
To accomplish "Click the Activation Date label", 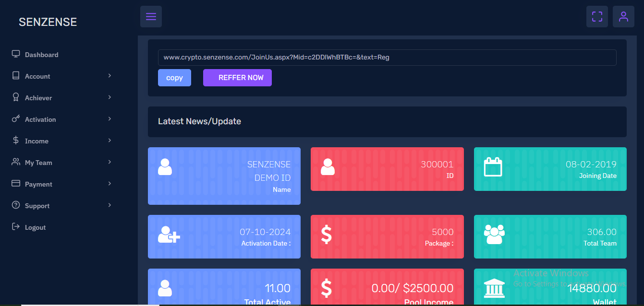I will [x=266, y=243].
